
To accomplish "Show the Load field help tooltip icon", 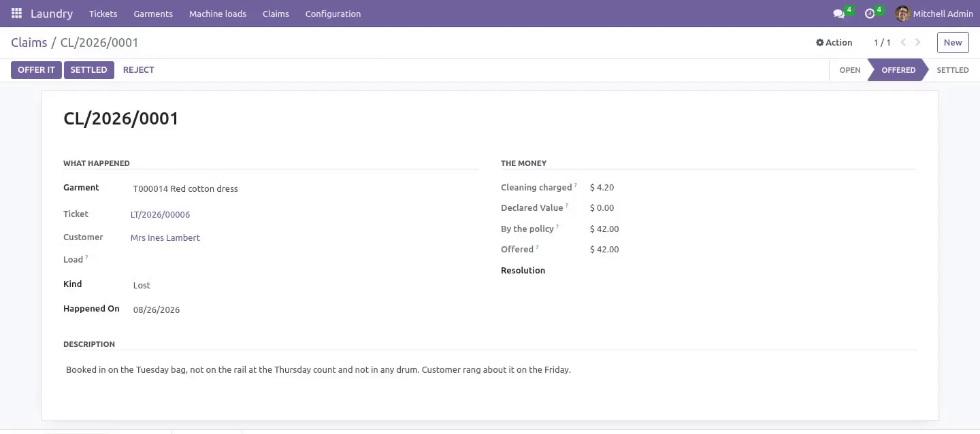I will 86,257.
